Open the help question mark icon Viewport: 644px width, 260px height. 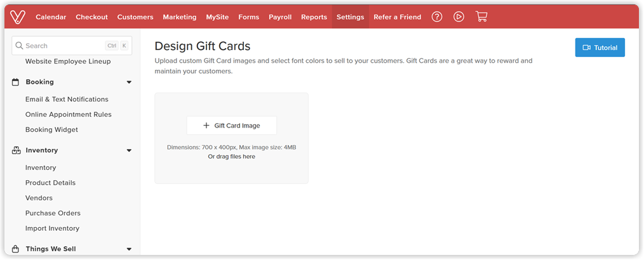tap(437, 17)
